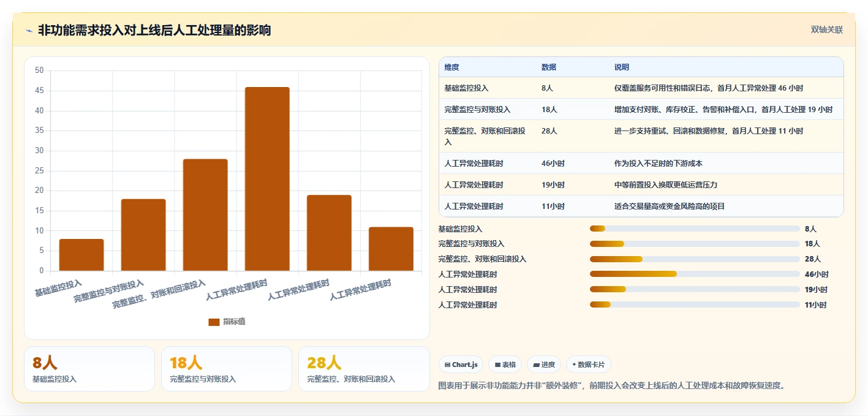Viewport: 868px width, 416px height.
Task: Click the footer note starting 图表用于展示非功能能力
Action: coord(612,386)
